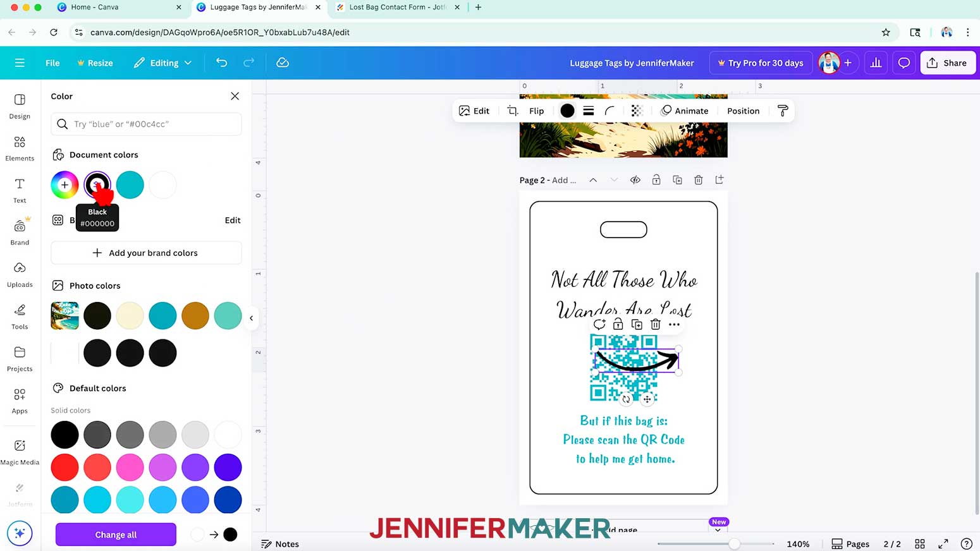Click the redo arrow
The height and width of the screenshot is (551, 980).
coord(249,63)
